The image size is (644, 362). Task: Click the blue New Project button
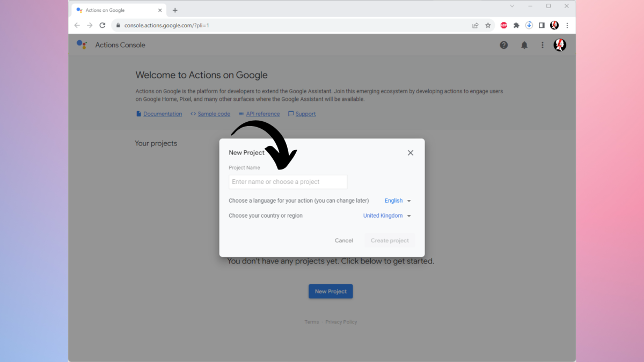point(331,291)
